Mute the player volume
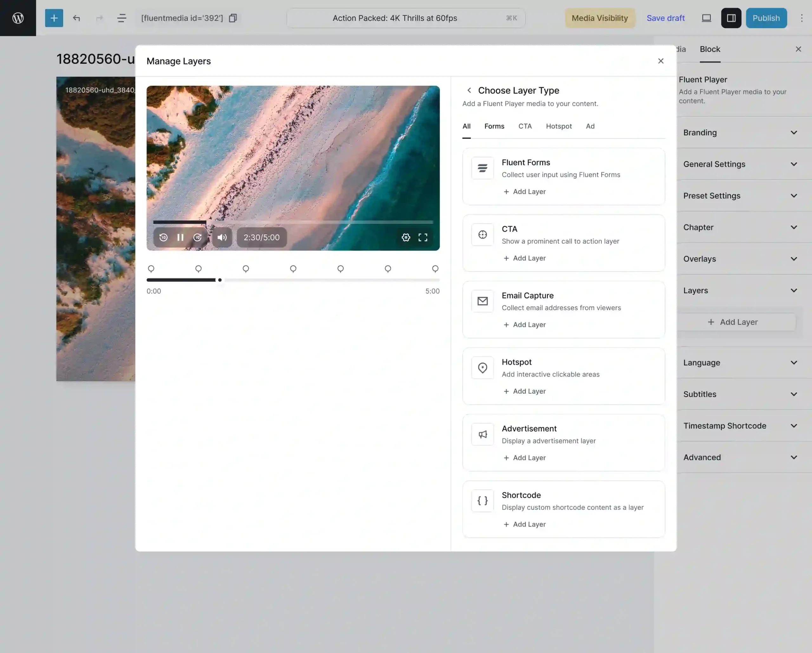Viewport: 812px width, 653px height. tap(222, 237)
